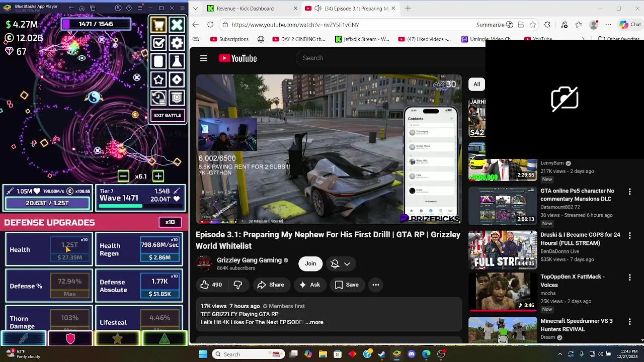644x362 pixels.
Task: Upgrade Defense Absolute for $51.85K
Action: coord(159,286)
